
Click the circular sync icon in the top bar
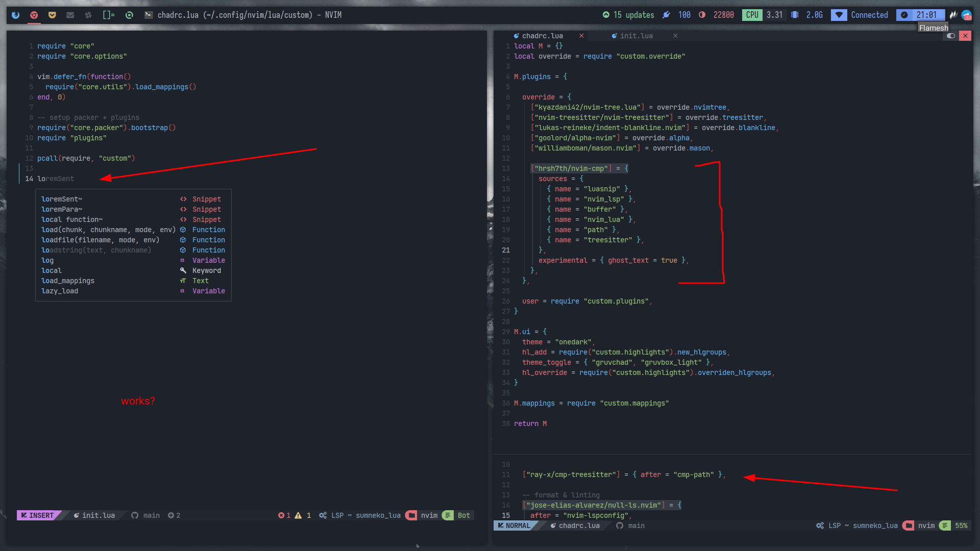pyautogui.click(x=129, y=15)
